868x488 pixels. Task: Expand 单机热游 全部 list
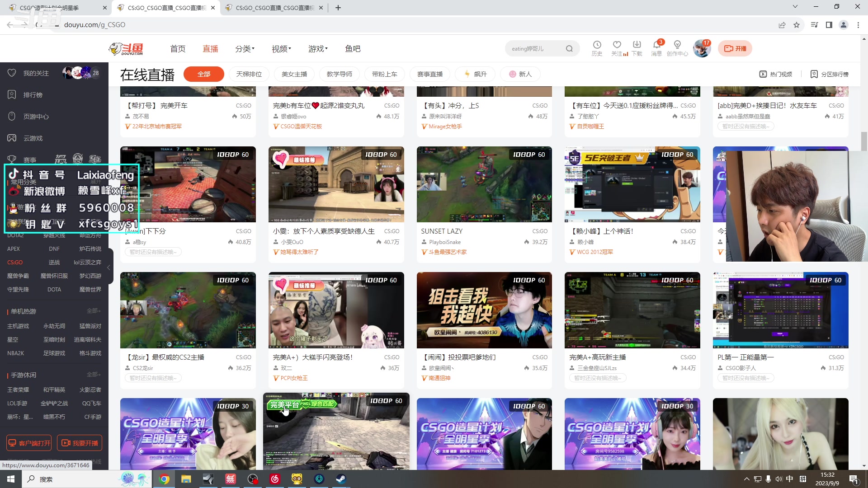94,311
